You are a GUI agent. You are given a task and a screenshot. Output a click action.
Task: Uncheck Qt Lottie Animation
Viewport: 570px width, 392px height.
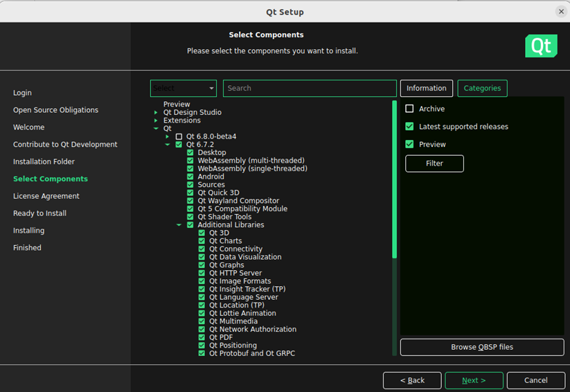[x=202, y=313]
